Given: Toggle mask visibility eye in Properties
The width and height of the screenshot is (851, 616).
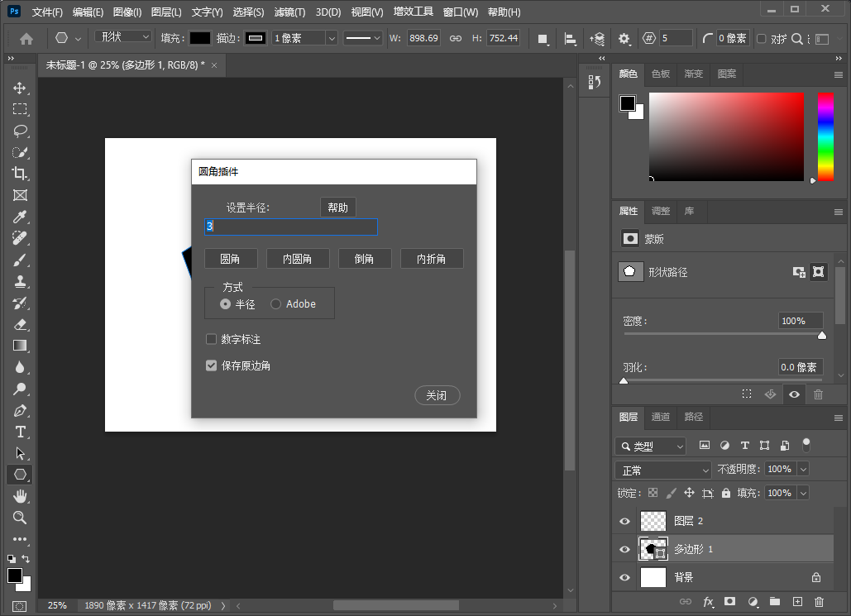Looking at the screenshot, I should [794, 394].
